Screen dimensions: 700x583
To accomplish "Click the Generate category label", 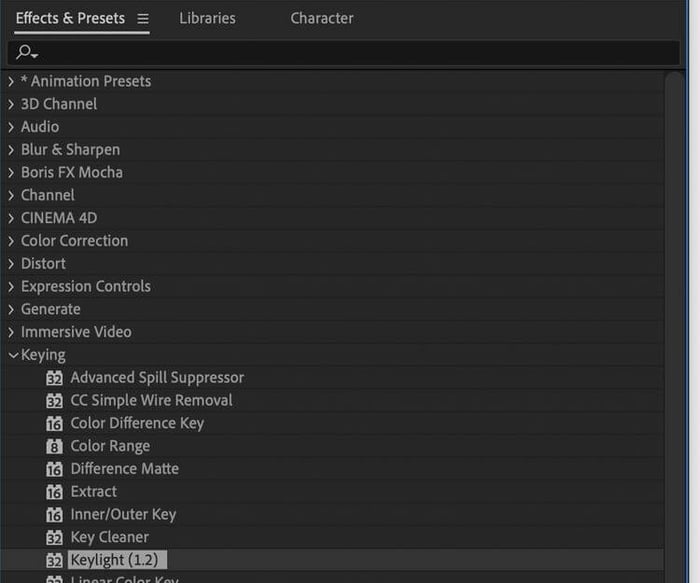I will 51,309.
